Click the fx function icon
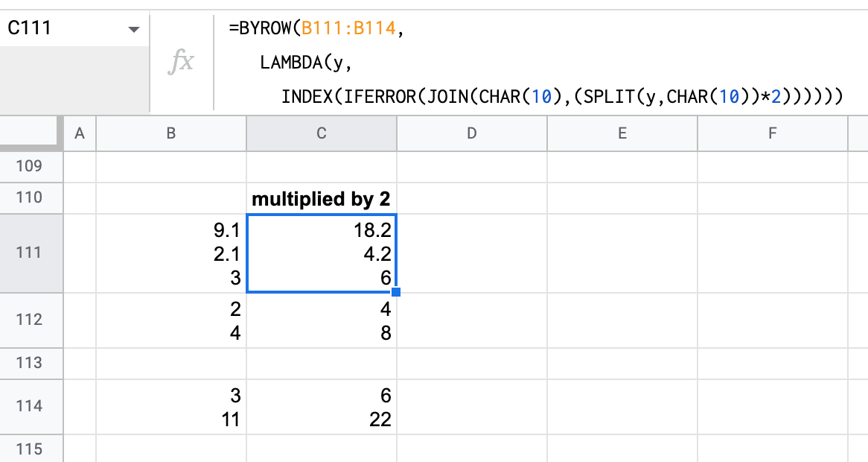Image resolution: width=868 pixels, height=462 pixels. [181, 62]
